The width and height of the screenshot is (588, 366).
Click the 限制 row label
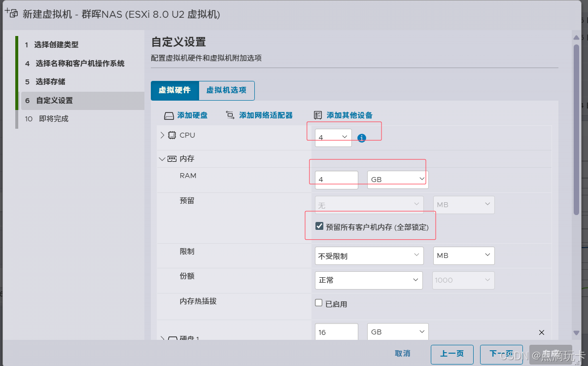point(187,252)
